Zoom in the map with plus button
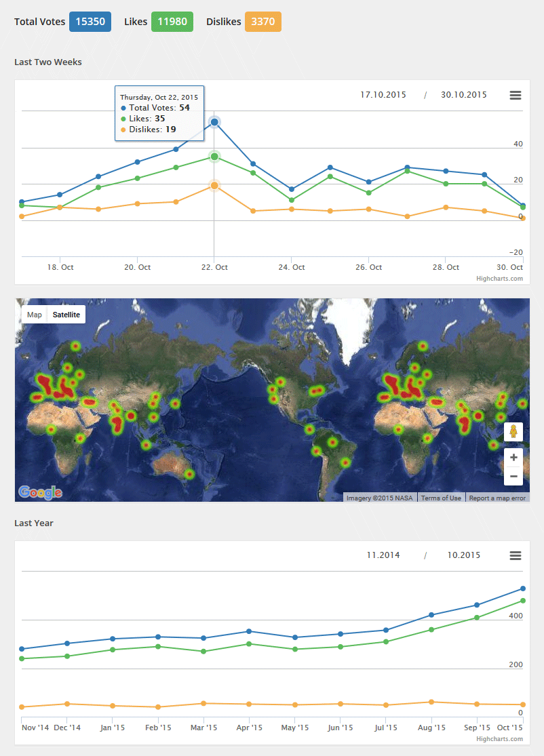 pyautogui.click(x=513, y=458)
